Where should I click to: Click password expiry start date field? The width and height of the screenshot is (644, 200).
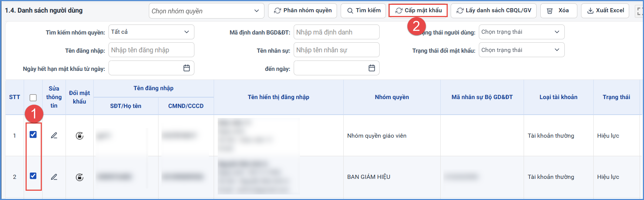coord(151,68)
